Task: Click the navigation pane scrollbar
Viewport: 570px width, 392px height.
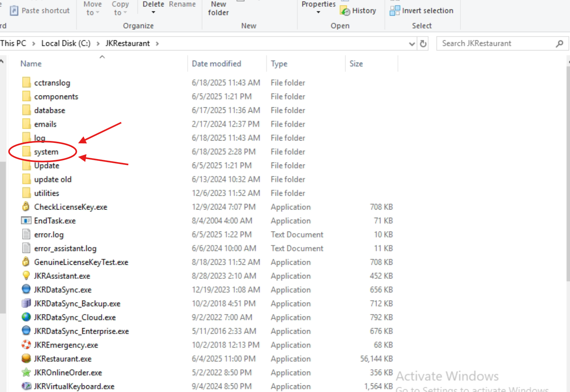Action: [2, 237]
